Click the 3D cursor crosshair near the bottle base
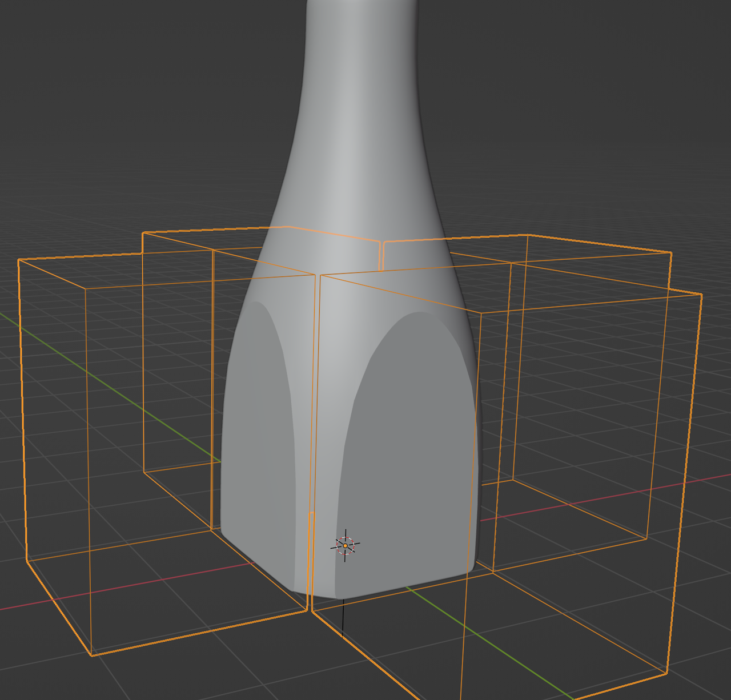 345,546
